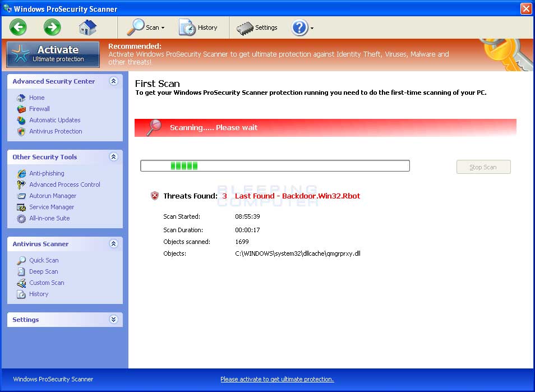
Task: Click 'Last Found - Backdoor.Win32.Rbot' text
Action: pyautogui.click(x=298, y=196)
